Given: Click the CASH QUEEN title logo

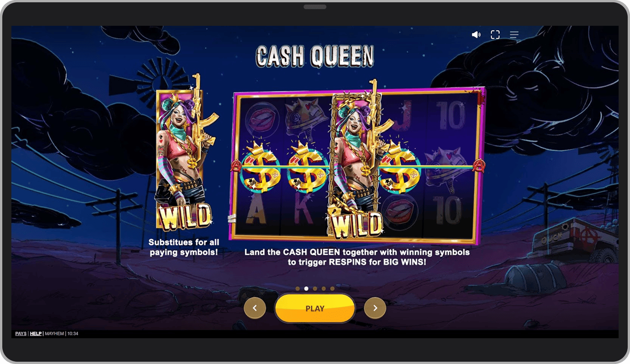Looking at the screenshot, I should pos(315,56).
